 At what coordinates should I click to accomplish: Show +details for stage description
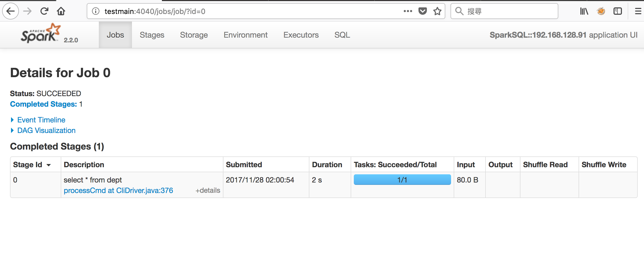(x=208, y=190)
